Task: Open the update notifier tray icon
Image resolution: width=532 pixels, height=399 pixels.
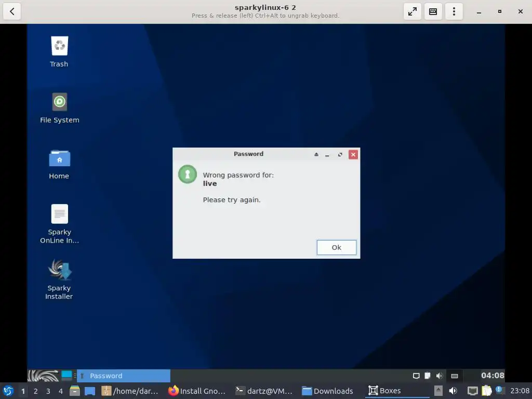Action: click(x=499, y=390)
